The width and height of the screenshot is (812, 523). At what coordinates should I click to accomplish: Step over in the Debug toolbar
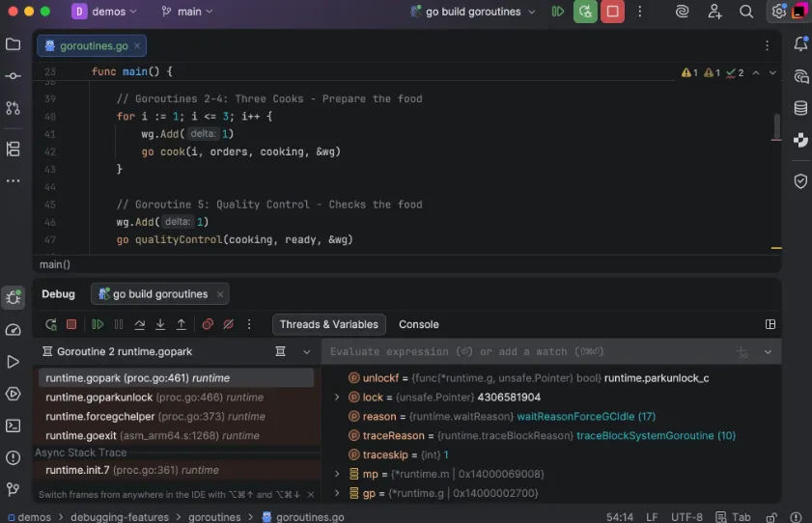coord(139,324)
